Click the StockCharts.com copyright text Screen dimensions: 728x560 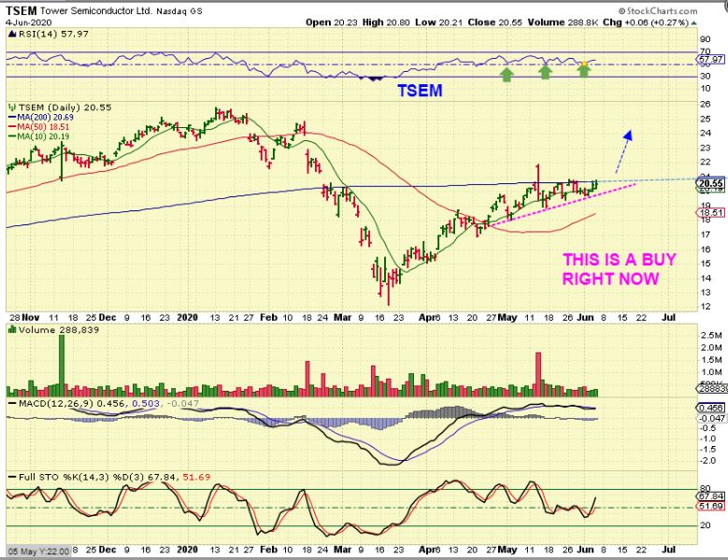(658, 10)
